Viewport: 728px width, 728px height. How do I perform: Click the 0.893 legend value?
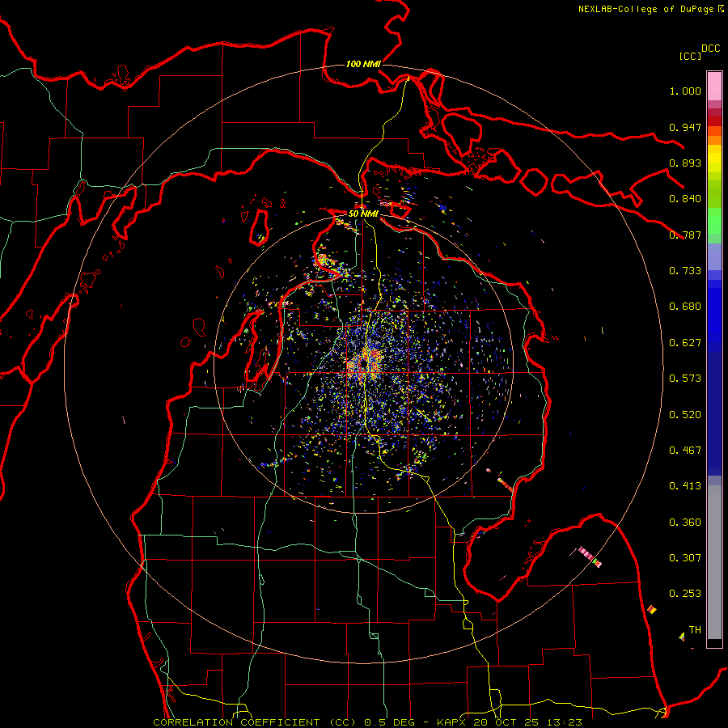coord(685,163)
